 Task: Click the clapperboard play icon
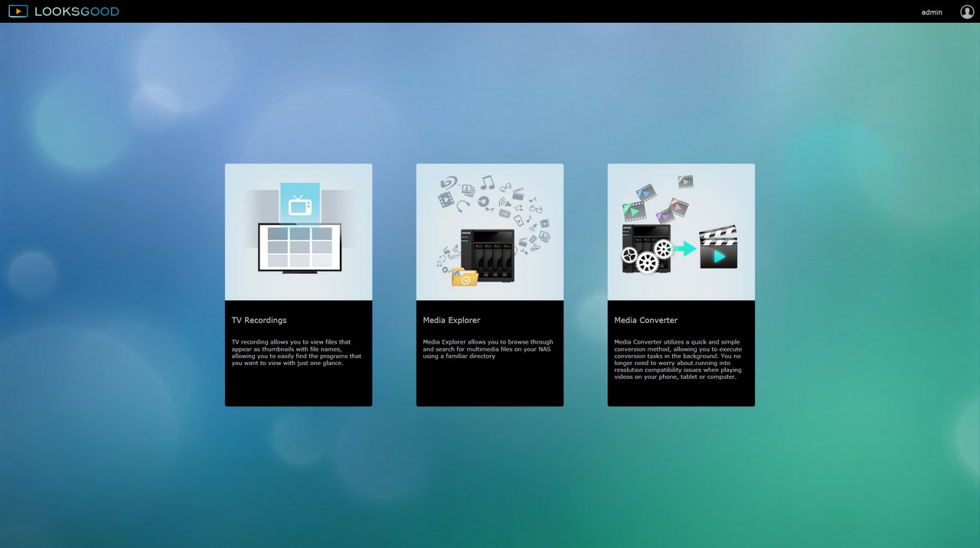pyautogui.click(x=718, y=247)
